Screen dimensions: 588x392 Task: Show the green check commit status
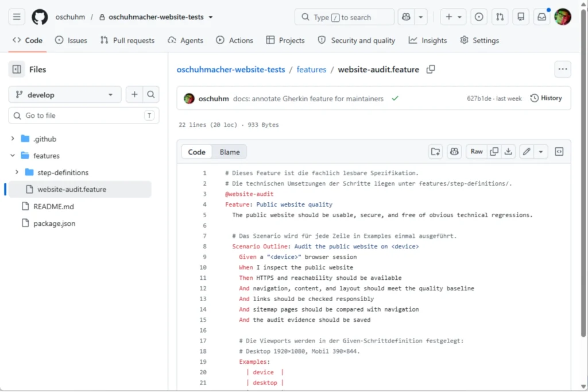(x=395, y=98)
